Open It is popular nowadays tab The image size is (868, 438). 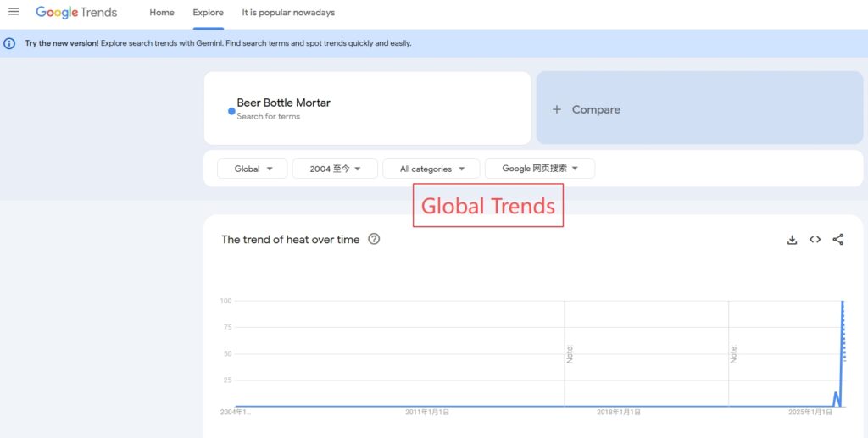point(288,13)
